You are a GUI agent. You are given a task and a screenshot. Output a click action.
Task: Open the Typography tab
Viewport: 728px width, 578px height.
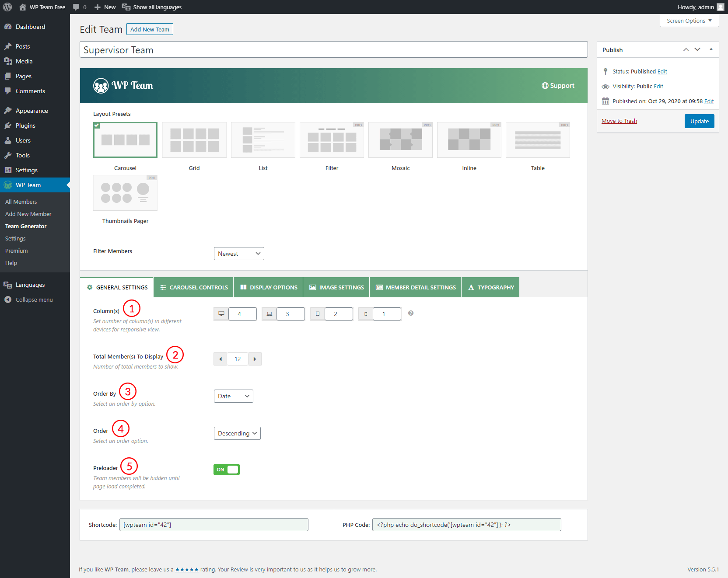pyautogui.click(x=490, y=287)
